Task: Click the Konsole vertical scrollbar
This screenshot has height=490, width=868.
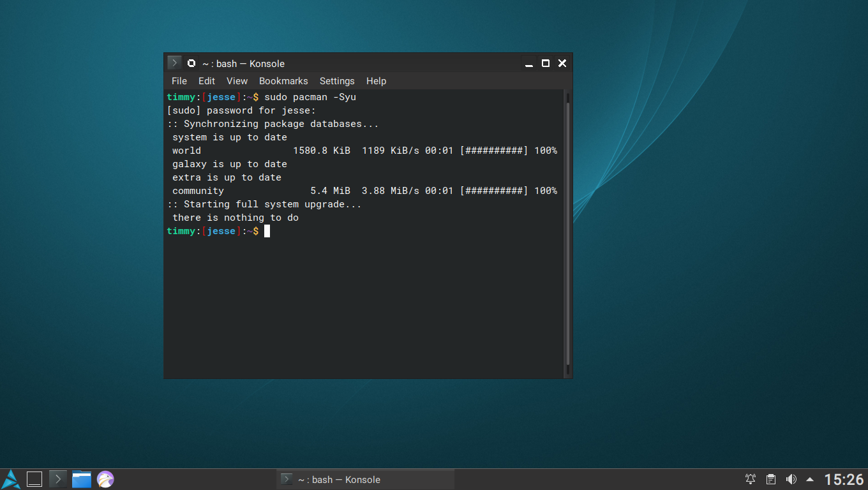Action: [x=567, y=234]
